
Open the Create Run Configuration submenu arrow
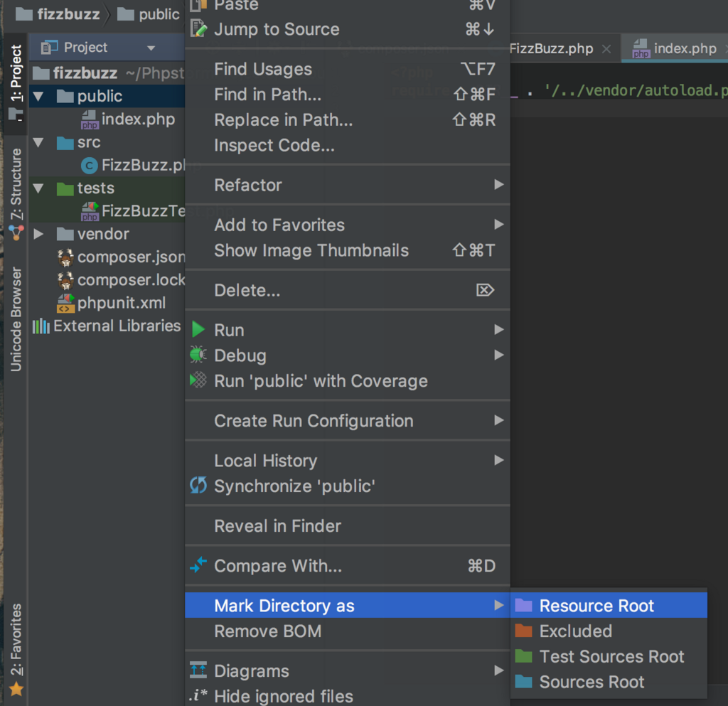(498, 419)
